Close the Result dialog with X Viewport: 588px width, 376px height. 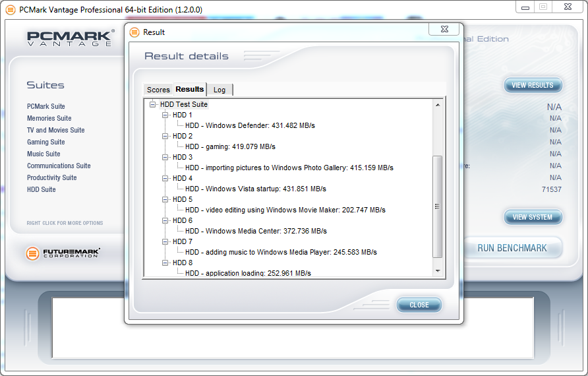tap(444, 29)
